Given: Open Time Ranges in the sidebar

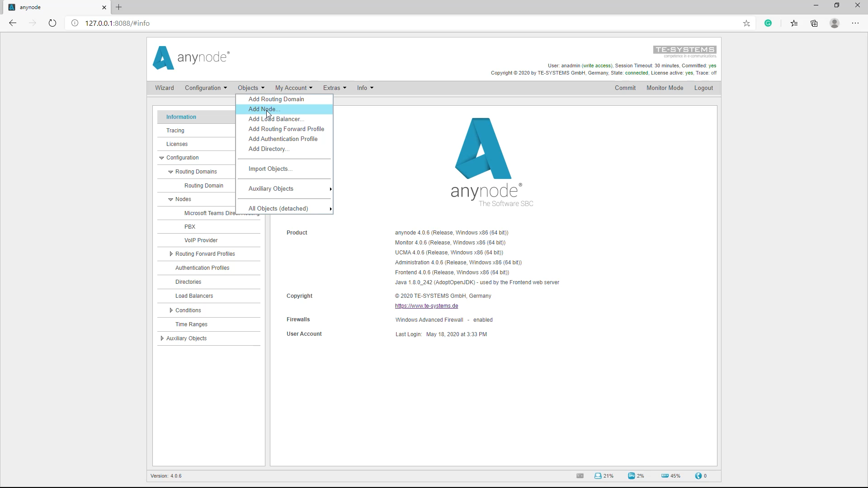Looking at the screenshot, I should pos(191,324).
